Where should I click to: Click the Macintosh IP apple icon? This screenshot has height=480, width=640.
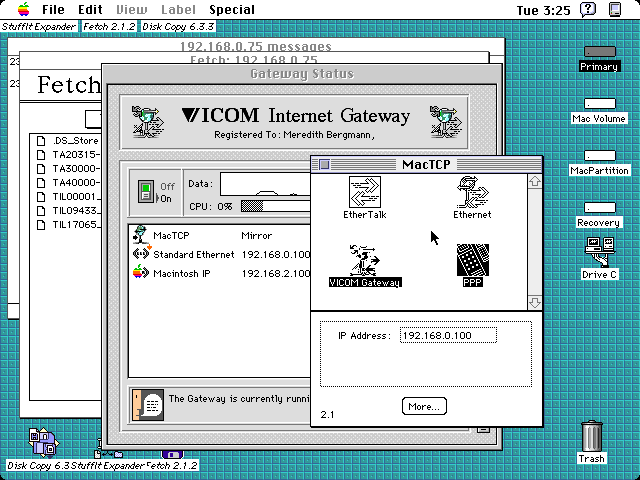click(x=141, y=272)
